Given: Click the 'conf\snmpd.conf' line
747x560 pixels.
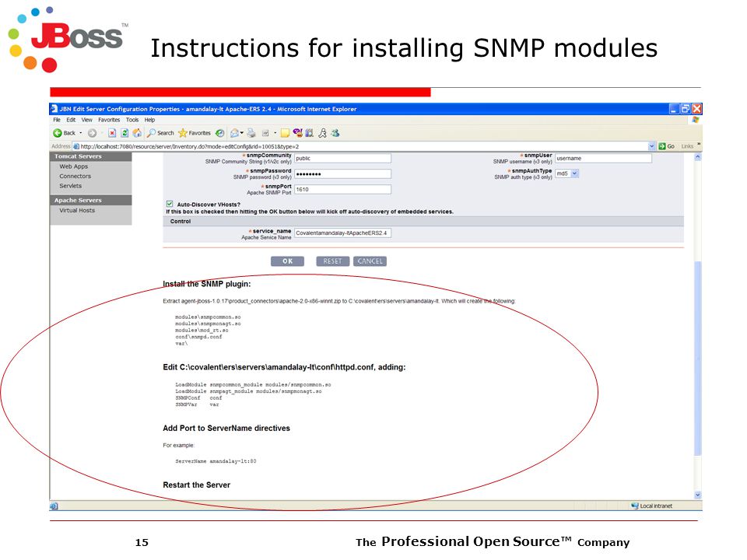Looking at the screenshot, I should coord(198,337).
